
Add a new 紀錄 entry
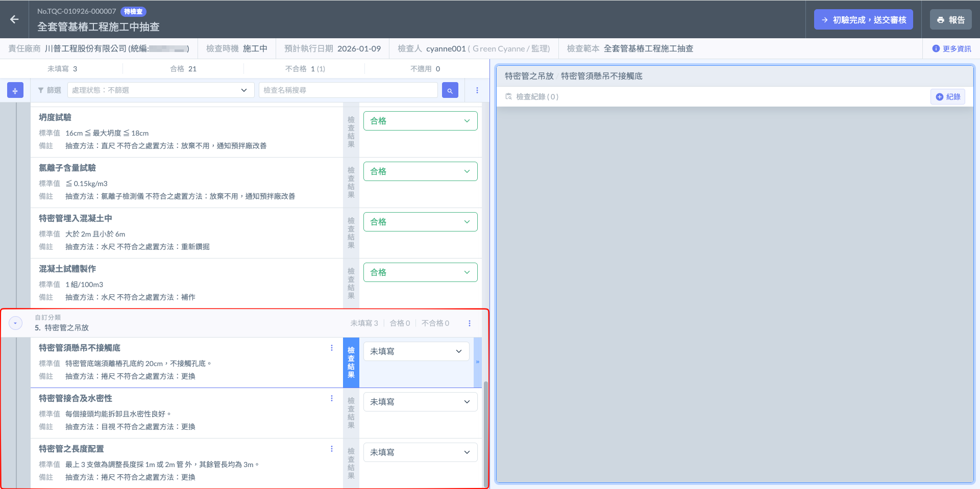(947, 97)
